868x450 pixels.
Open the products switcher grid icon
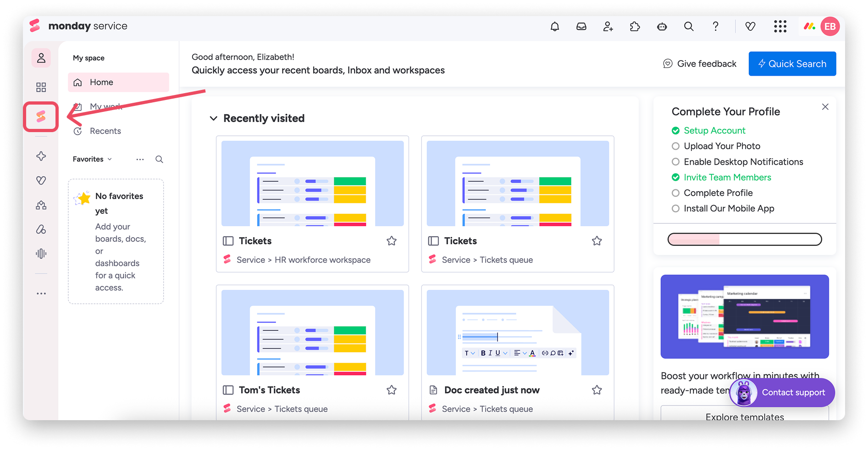780,27
